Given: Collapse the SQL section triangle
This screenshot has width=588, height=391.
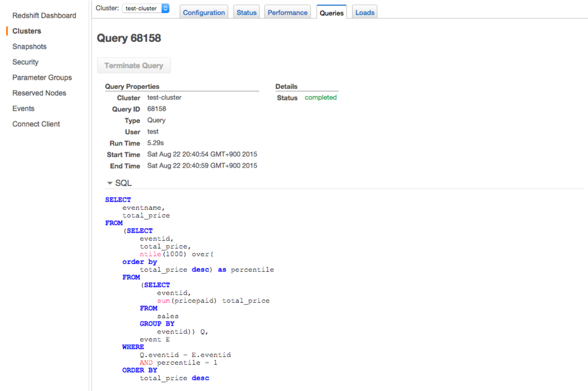Looking at the screenshot, I should pyautogui.click(x=110, y=183).
